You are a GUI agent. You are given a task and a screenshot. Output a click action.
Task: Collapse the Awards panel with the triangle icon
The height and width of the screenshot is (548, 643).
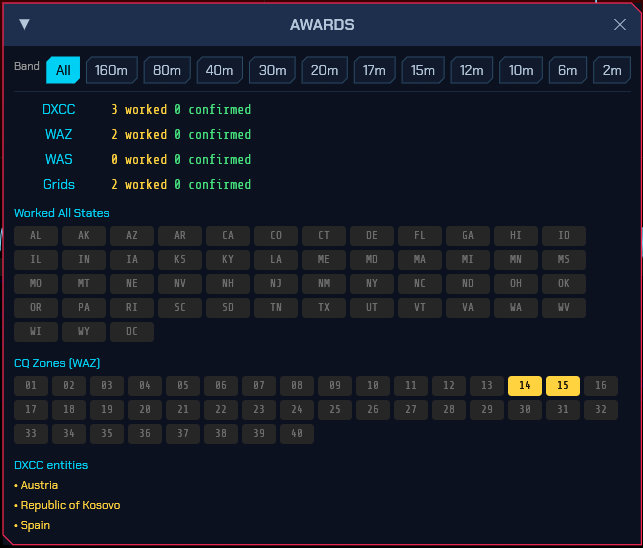(24, 25)
